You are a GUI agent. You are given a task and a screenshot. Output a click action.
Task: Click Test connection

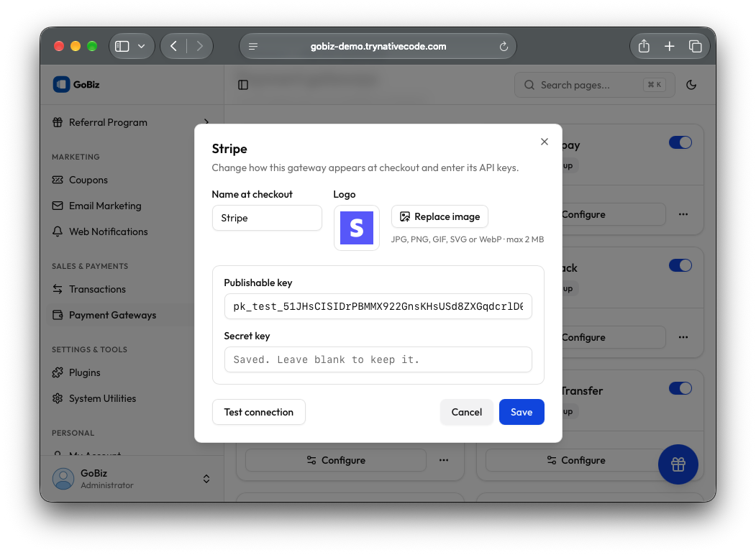click(x=259, y=412)
